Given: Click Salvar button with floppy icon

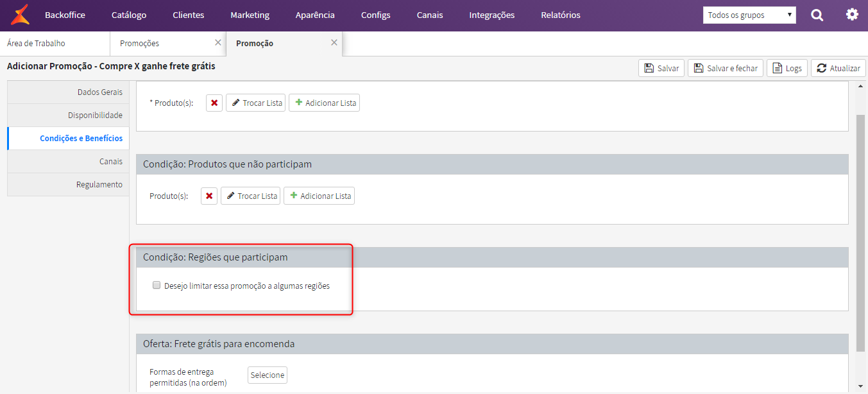Looking at the screenshot, I should click(x=661, y=68).
